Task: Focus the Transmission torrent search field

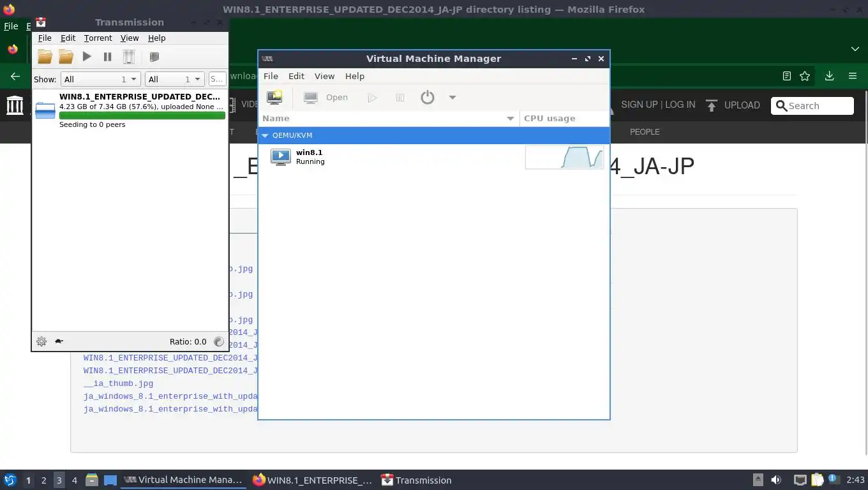Action: pyautogui.click(x=217, y=79)
